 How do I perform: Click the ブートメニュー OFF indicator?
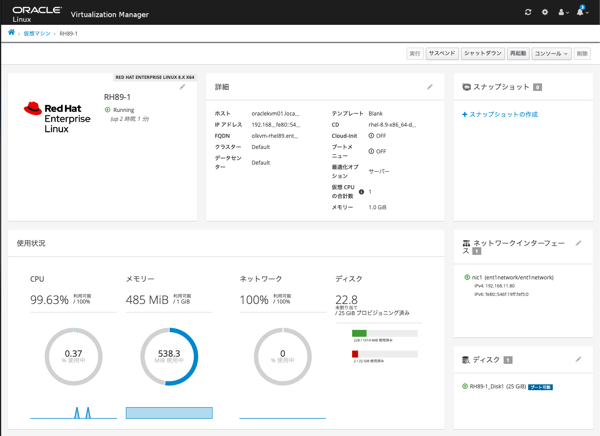(x=377, y=152)
